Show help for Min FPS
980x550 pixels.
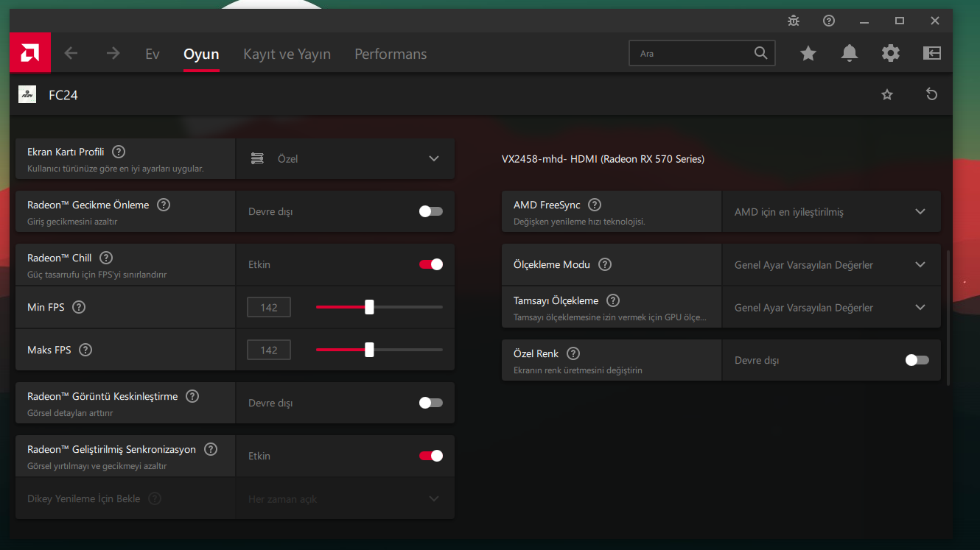(x=79, y=307)
